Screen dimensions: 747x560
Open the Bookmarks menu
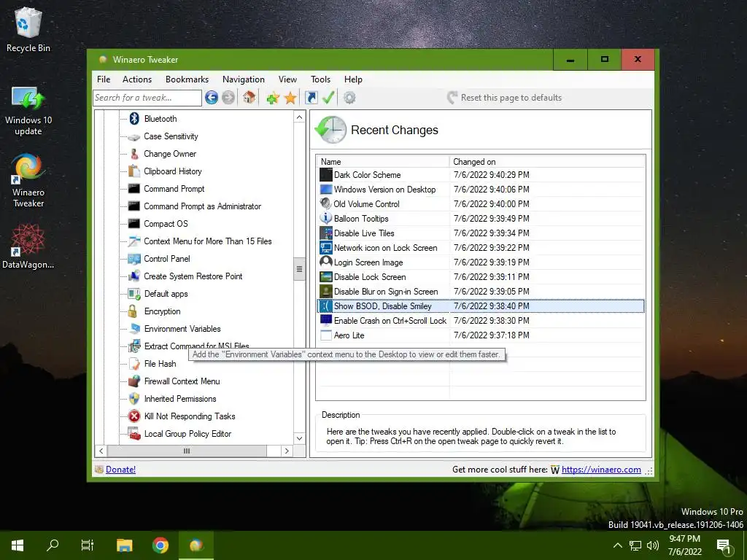187,79
